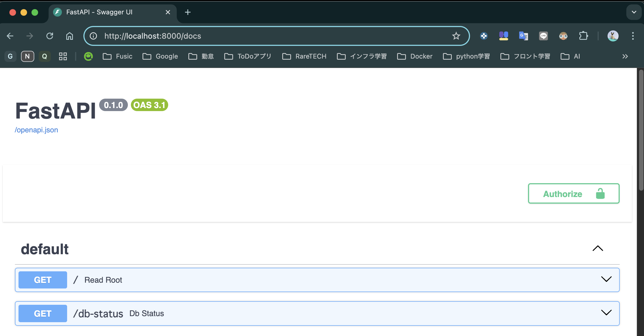This screenshot has height=336, width=644.
Task: Open the Chrome three-dot menu
Action: pyautogui.click(x=633, y=36)
